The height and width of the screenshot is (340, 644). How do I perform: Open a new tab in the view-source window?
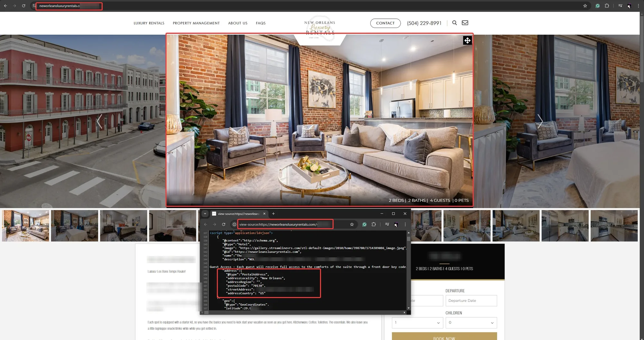tap(273, 214)
